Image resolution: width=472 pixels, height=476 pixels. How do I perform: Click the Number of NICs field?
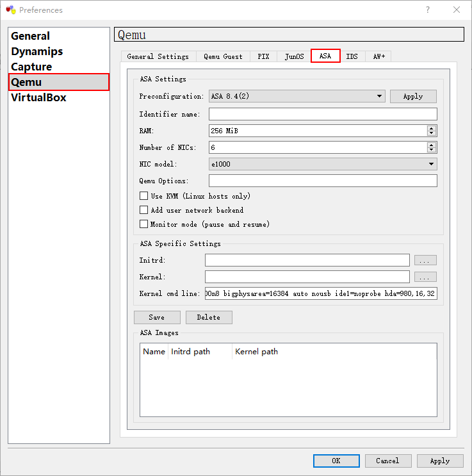(x=318, y=147)
